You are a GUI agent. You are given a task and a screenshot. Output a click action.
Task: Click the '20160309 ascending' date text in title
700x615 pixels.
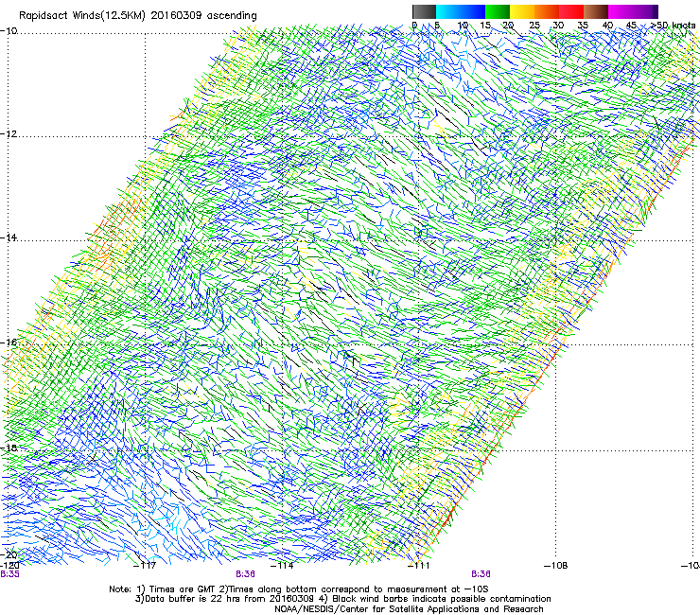point(203,16)
